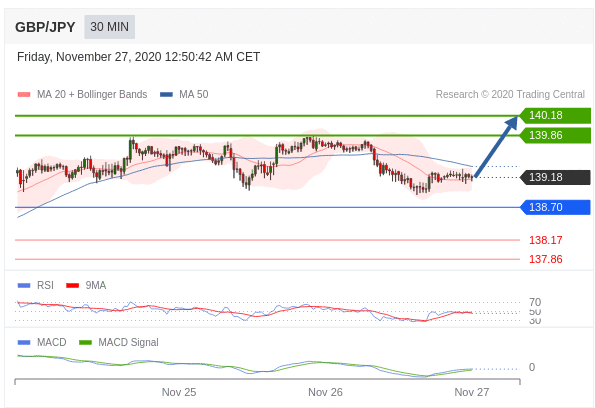The height and width of the screenshot is (408, 595).
Task: Click the RSI legend marker
Action: click(24, 285)
